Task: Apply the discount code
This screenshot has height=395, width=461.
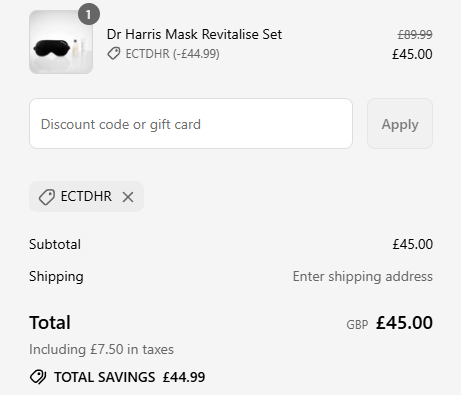Action: (400, 124)
